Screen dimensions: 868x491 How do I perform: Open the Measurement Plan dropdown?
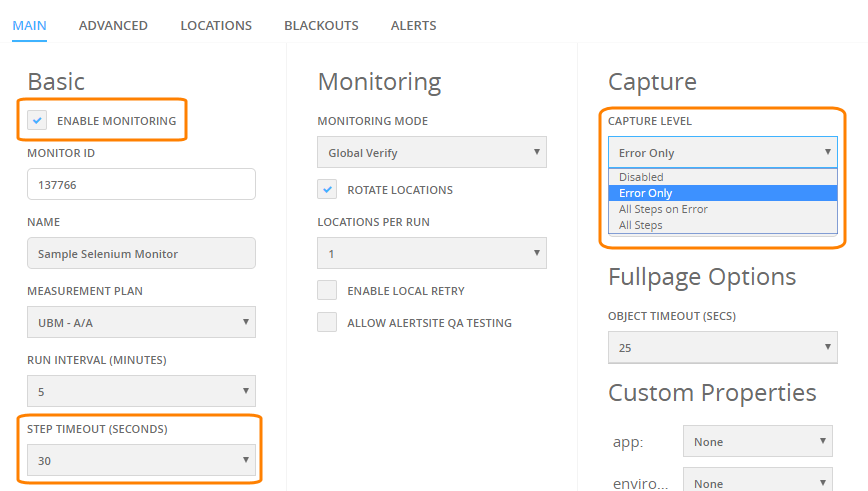click(x=141, y=322)
